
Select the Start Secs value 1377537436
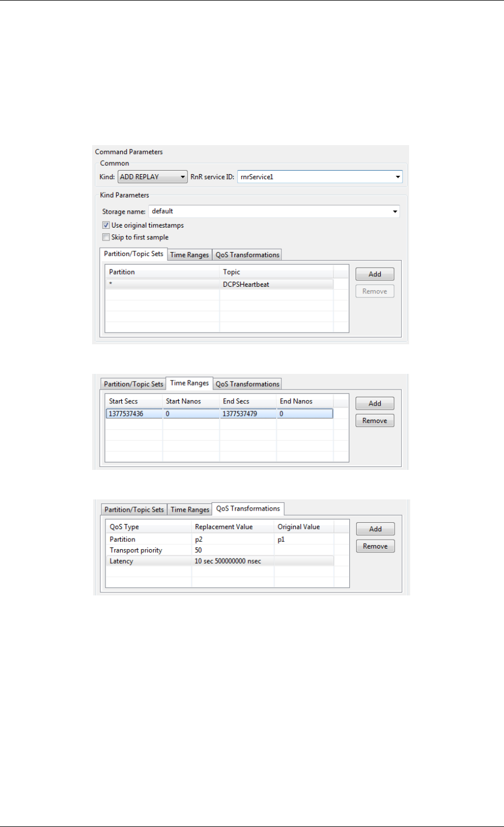click(x=134, y=414)
